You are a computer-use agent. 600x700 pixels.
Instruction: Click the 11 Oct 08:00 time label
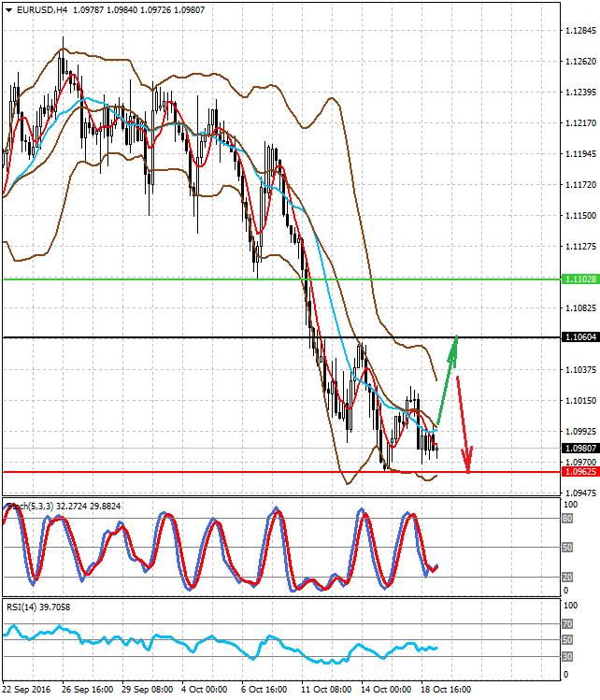326,690
